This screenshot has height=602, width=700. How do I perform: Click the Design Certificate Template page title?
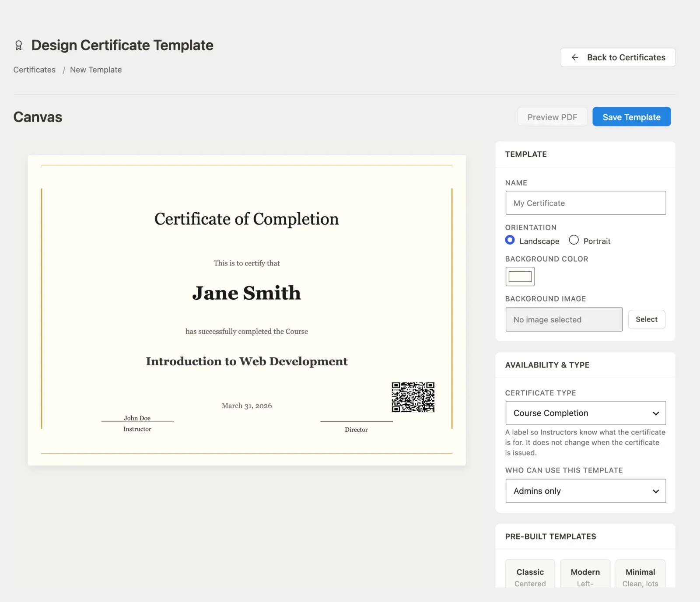122,45
